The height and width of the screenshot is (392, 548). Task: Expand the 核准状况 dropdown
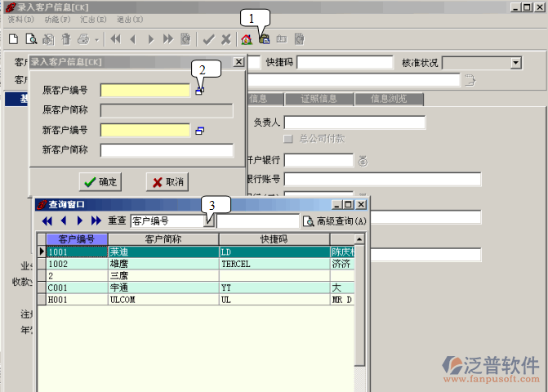click(516, 63)
